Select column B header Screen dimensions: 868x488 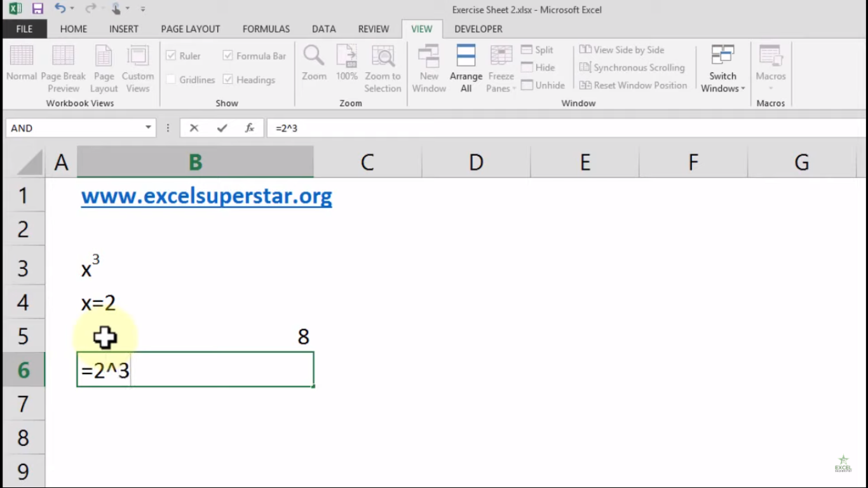pyautogui.click(x=195, y=163)
